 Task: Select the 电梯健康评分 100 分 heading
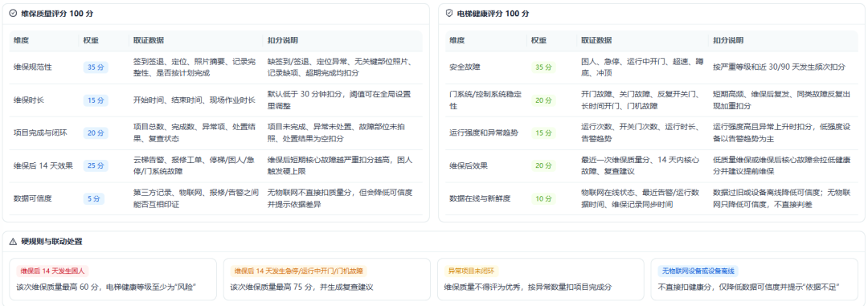click(x=493, y=14)
